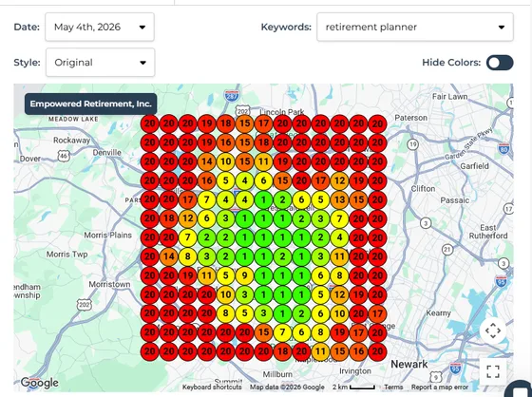This screenshot has height=397, width=532.
Task: Click the Garfield map label
Action: (x=474, y=166)
